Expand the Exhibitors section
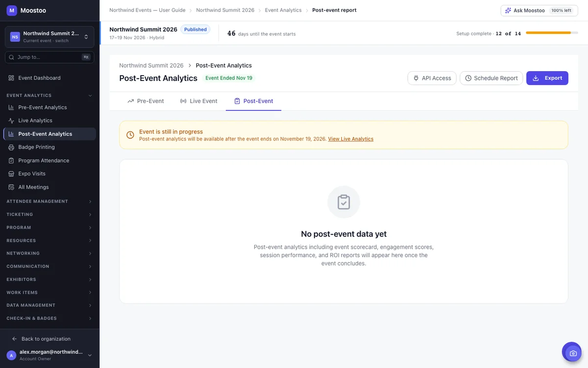 (49, 280)
